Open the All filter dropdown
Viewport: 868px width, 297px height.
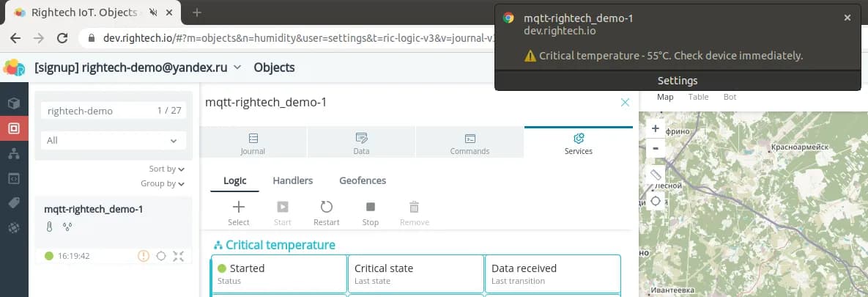coord(113,140)
